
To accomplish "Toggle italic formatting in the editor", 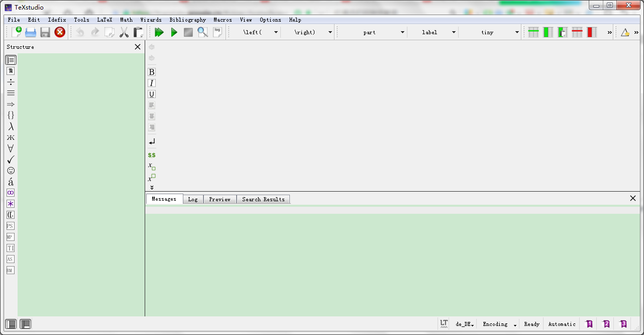I will tap(152, 83).
